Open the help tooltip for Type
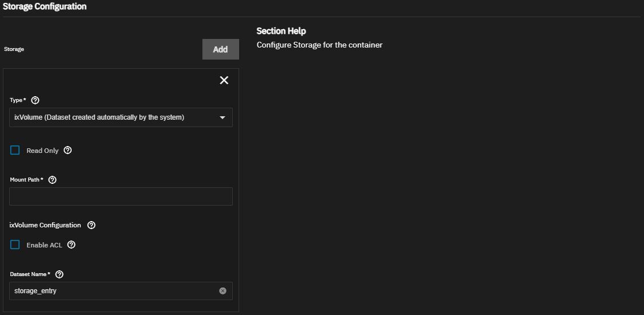The height and width of the screenshot is (315, 644). pyautogui.click(x=35, y=100)
